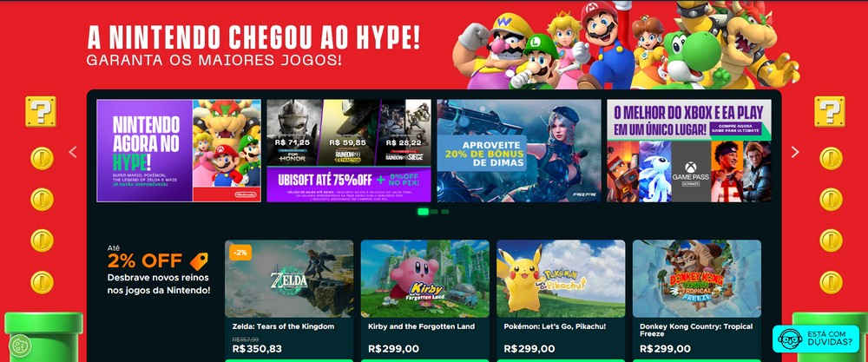The height and width of the screenshot is (362, 868).
Task: Click the headset support mascot icon
Action: click(791, 339)
